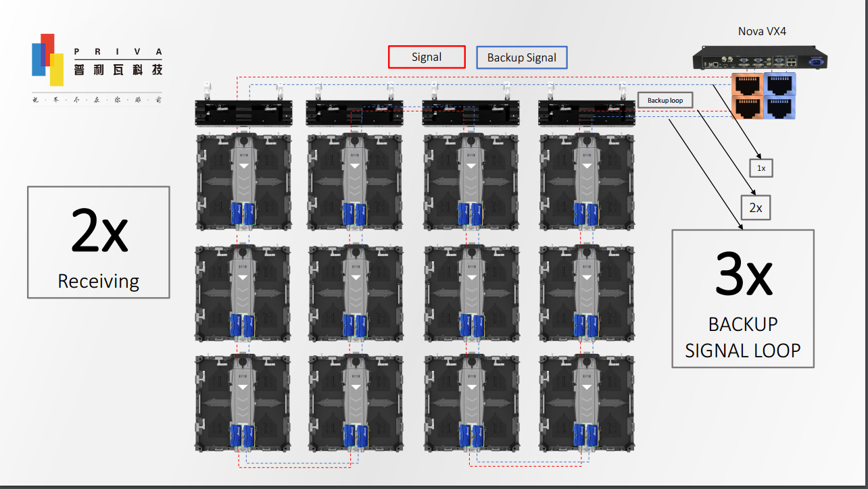Click the bottom-row LED cabinet in first column
This screenshot has height=489, width=868.
pos(243,403)
